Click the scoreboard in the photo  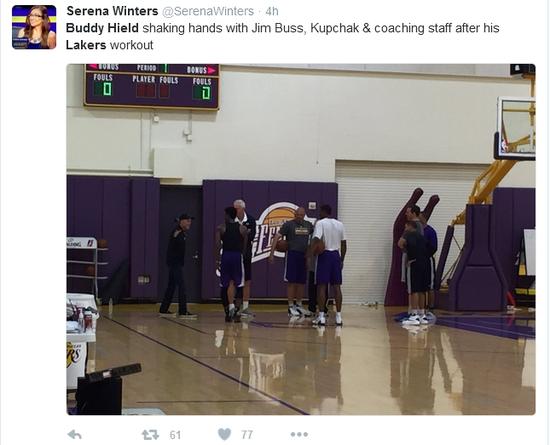click(152, 86)
